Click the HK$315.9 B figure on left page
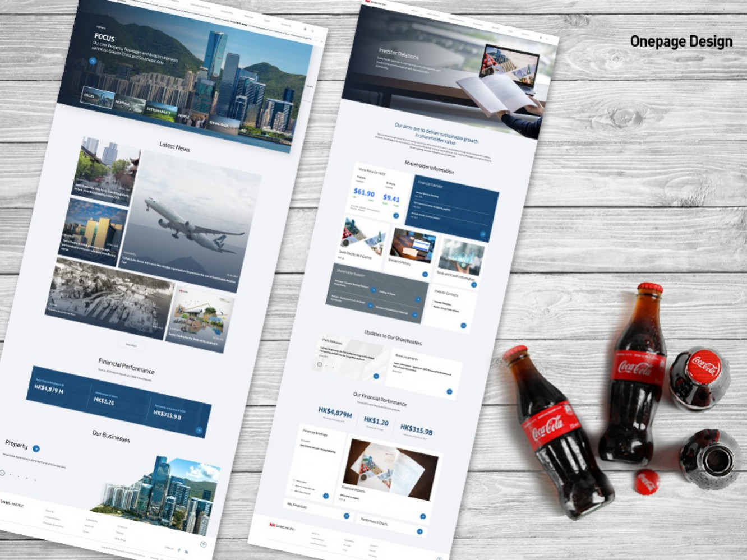 [167, 415]
